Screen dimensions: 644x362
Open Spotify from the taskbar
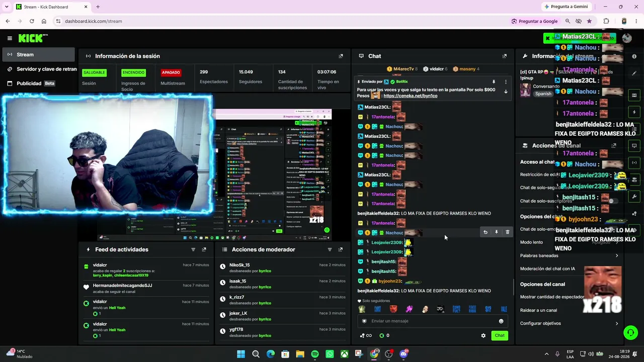pyautogui.click(x=315, y=354)
